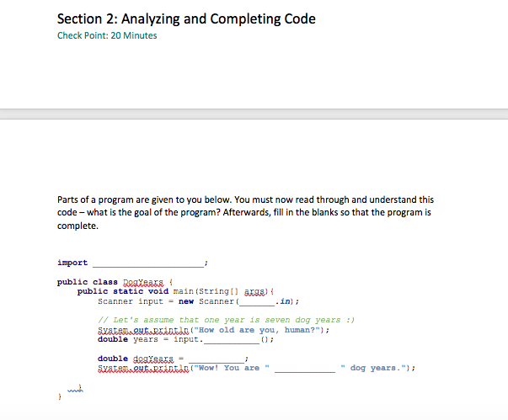Click the blank inside new Scanner( before .in
The image size is (508, 420).
point(257,301)
